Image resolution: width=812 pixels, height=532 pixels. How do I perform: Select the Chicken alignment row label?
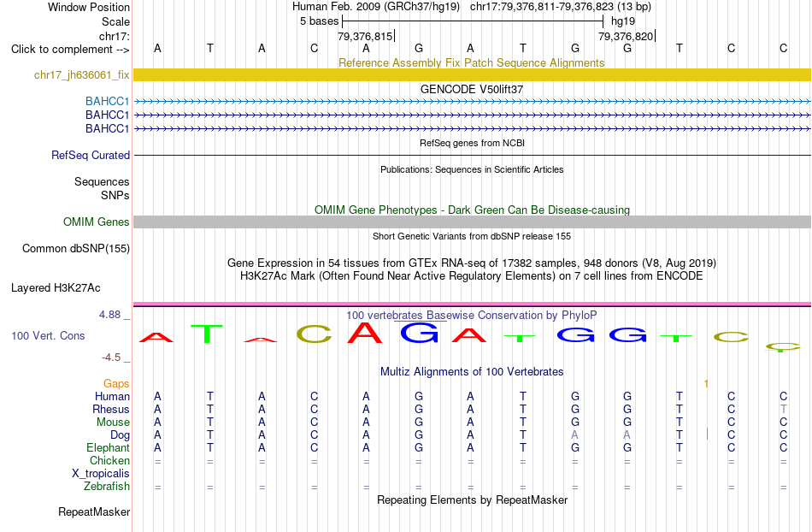(109, 460)
